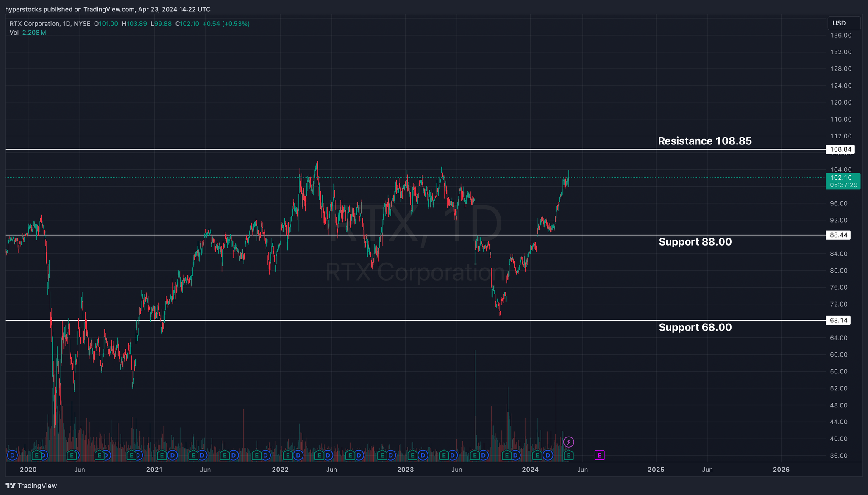Click the purple lightning bolt event icon
Image resolution: width=868 pixels, height=495 pixels.
(568, 442)
